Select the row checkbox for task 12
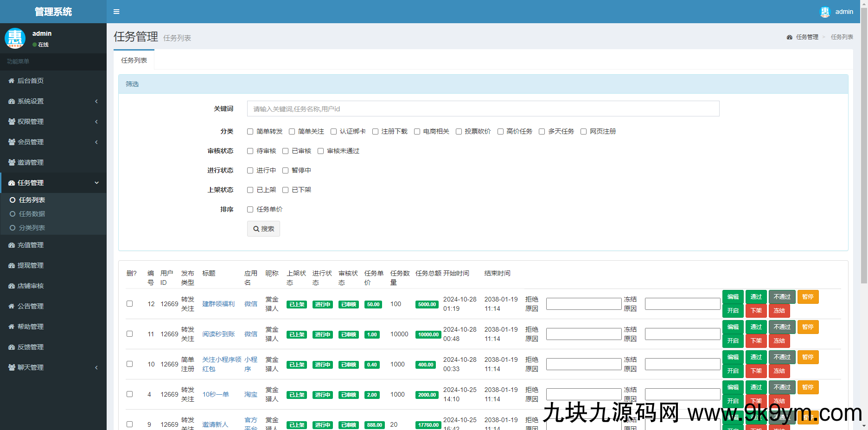This screenshot has height=430, width=868. coord(129,303)
